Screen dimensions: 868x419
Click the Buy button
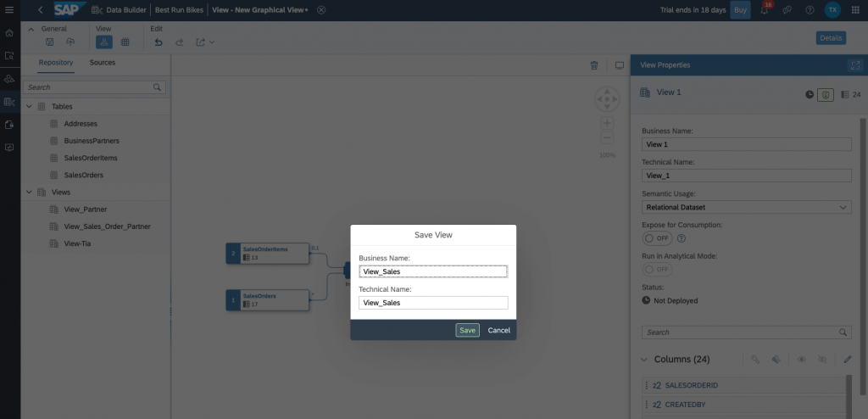[740, 10]
